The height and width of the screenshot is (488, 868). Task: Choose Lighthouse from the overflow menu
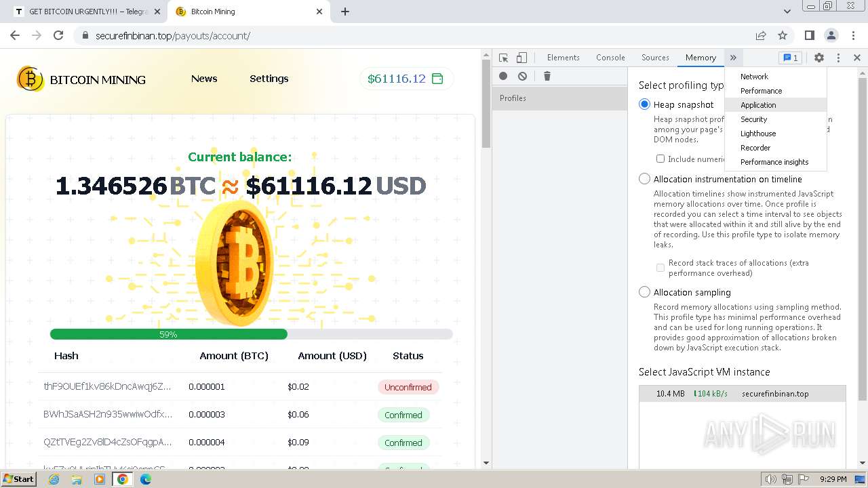(776, 134)
